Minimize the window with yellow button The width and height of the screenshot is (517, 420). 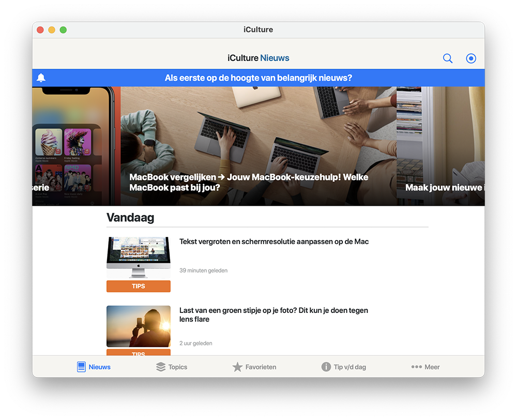pyautogui.click(x=52, y=29)
